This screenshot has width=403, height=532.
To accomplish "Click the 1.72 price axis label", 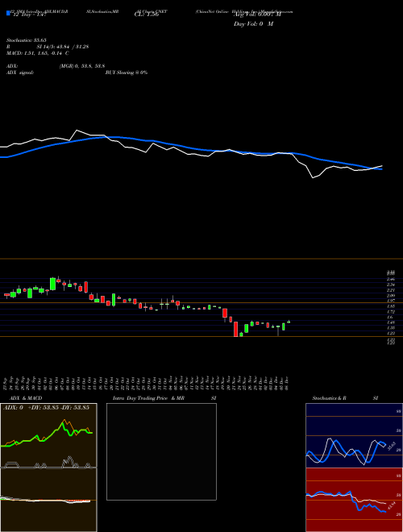I will (x=391, y=312).
